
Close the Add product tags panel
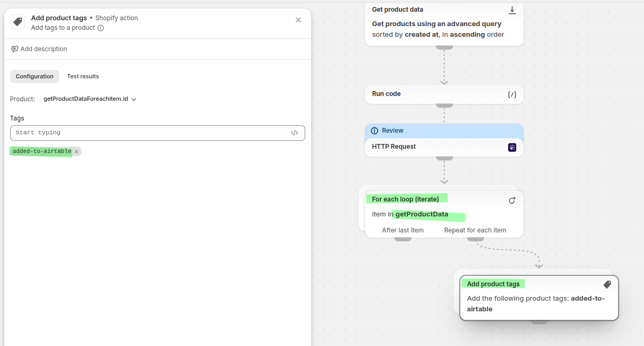(298, 20)
